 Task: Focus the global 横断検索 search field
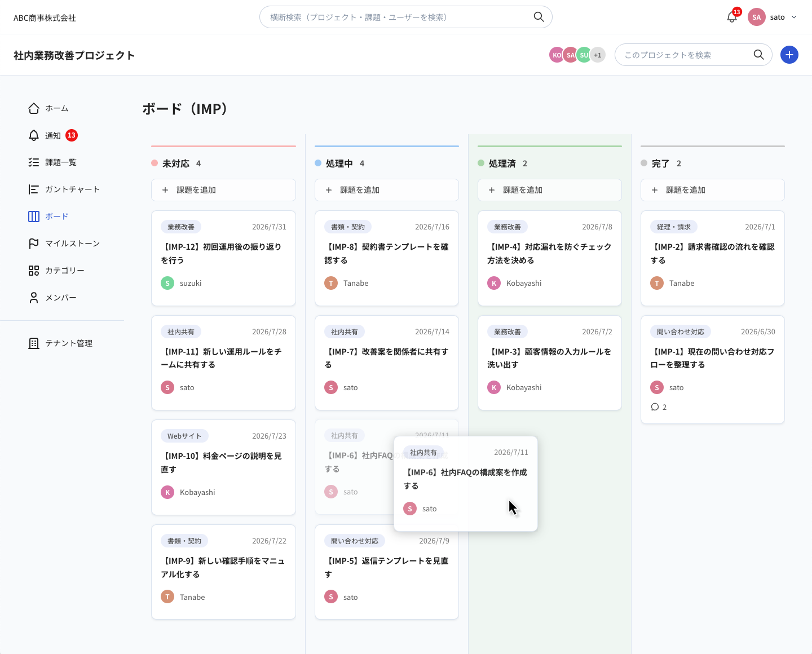405,17
